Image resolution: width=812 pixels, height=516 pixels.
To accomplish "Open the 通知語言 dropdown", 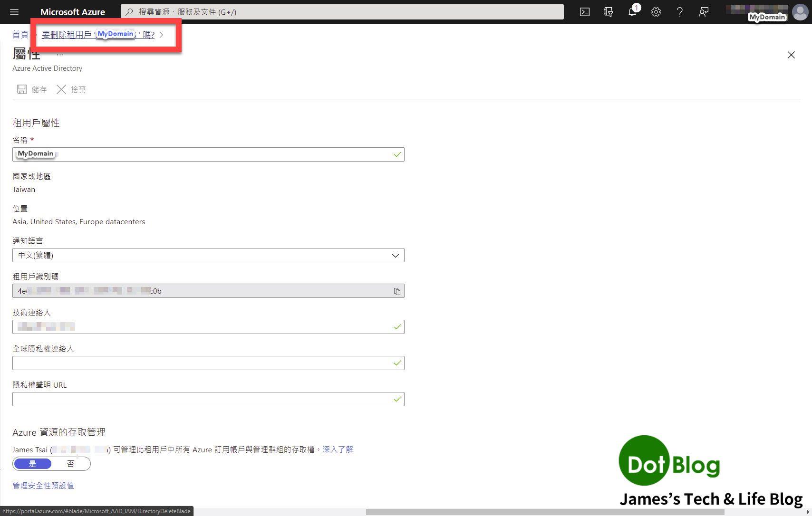I will point(208,255).
